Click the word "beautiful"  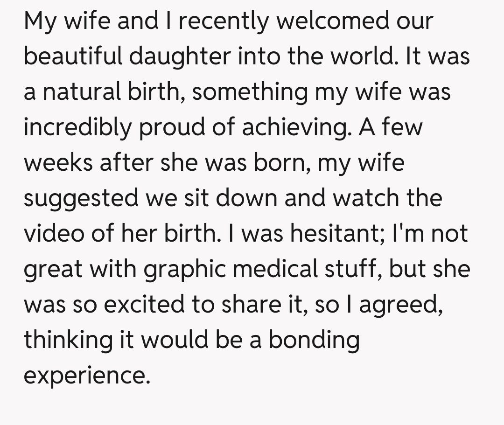click(x=72, y=56)
